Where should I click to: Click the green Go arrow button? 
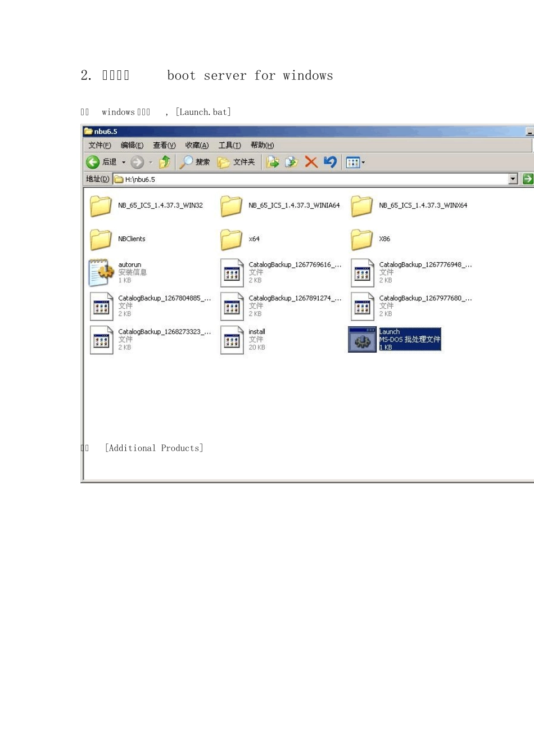527,179
